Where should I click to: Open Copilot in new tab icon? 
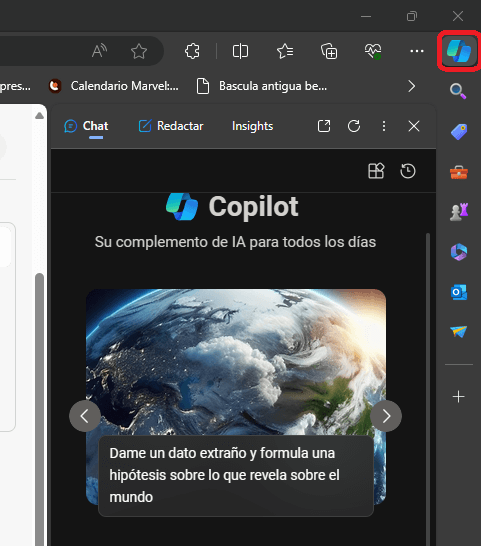pos(324,126)
